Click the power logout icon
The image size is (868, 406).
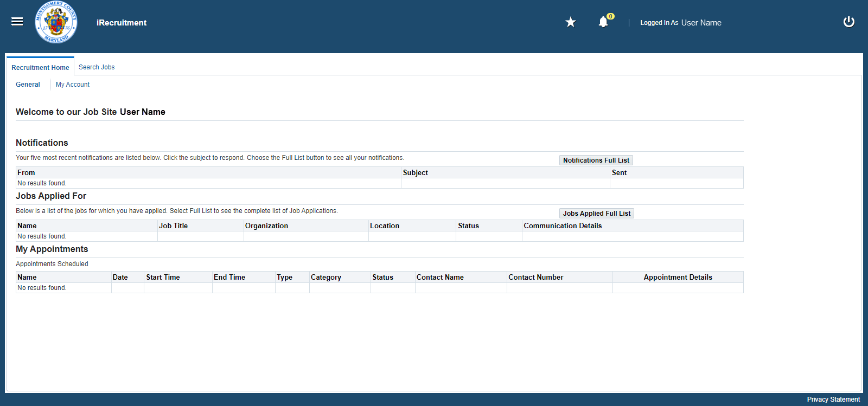(848, 22)
